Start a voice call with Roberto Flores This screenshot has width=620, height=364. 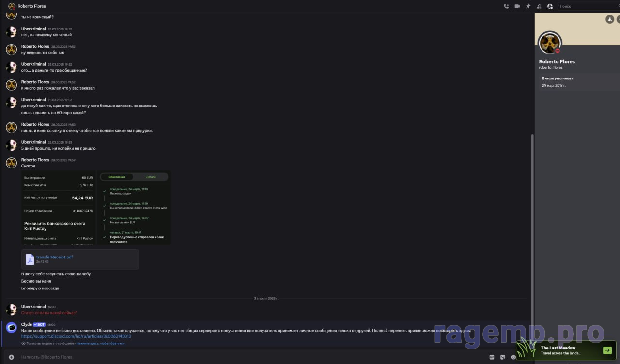[506, 6]
